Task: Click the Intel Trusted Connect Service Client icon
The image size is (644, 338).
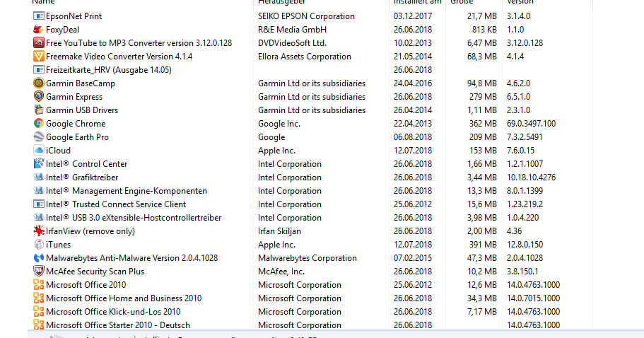Action: click(39, 204)
